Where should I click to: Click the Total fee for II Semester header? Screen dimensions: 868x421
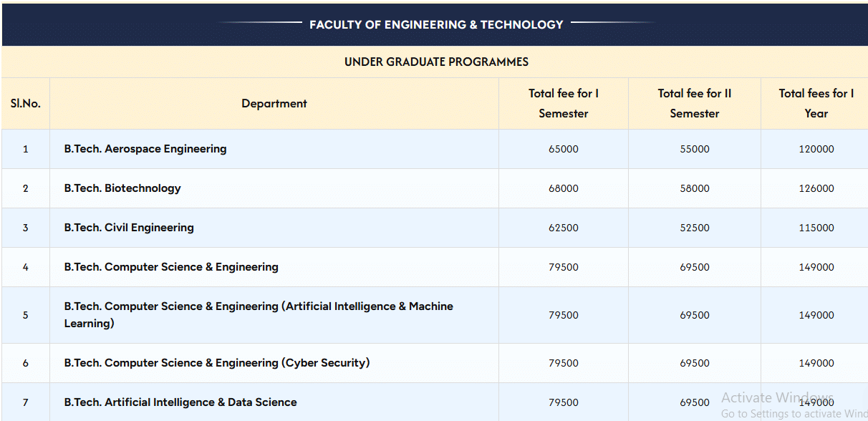[694, 103]
